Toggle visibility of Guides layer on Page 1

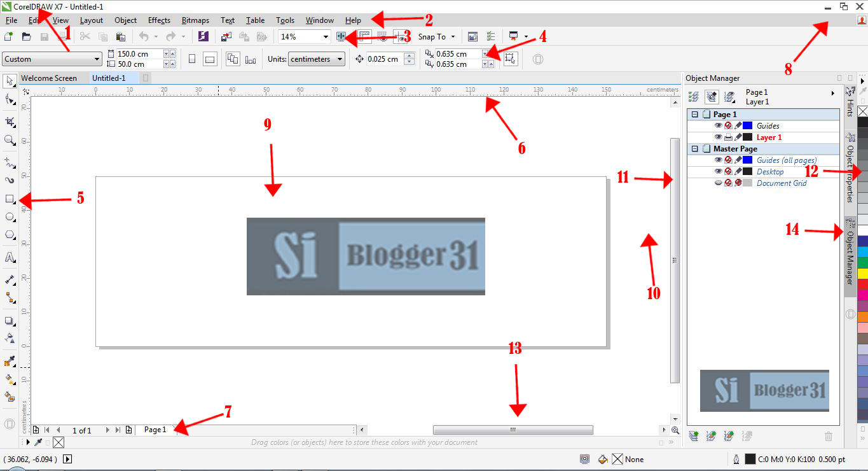click(x=719, y=126)
